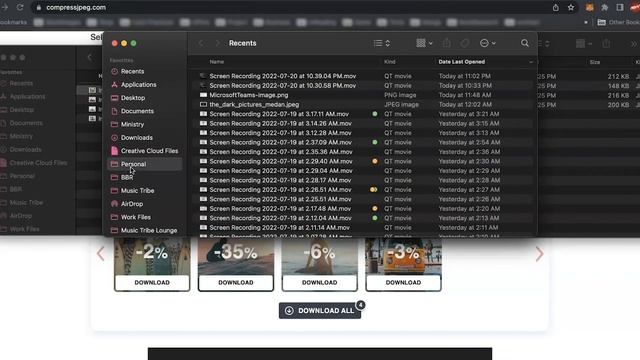Click Download under the -6% image
Screen dimensions: 640x360
[319, 282]
